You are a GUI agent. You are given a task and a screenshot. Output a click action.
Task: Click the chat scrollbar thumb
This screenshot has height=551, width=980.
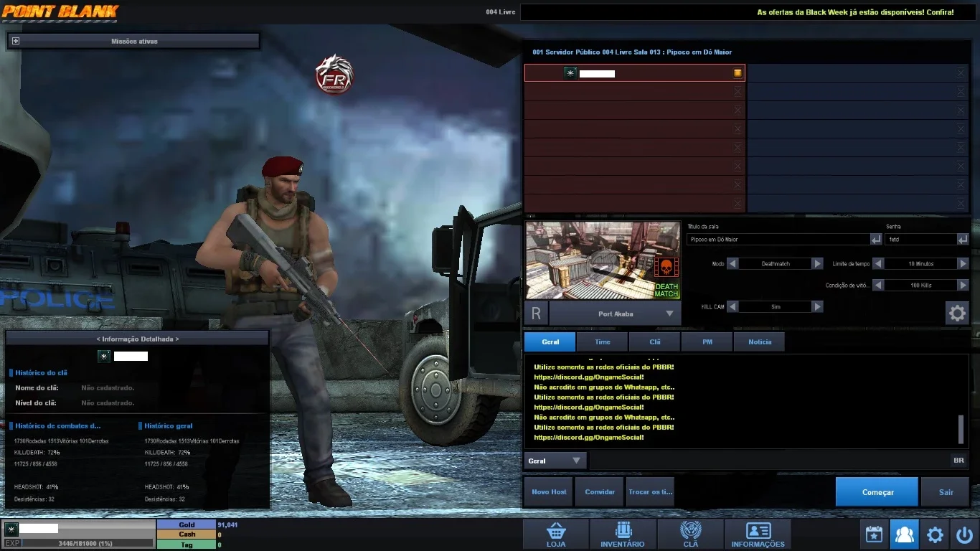(x=961, y=429)
